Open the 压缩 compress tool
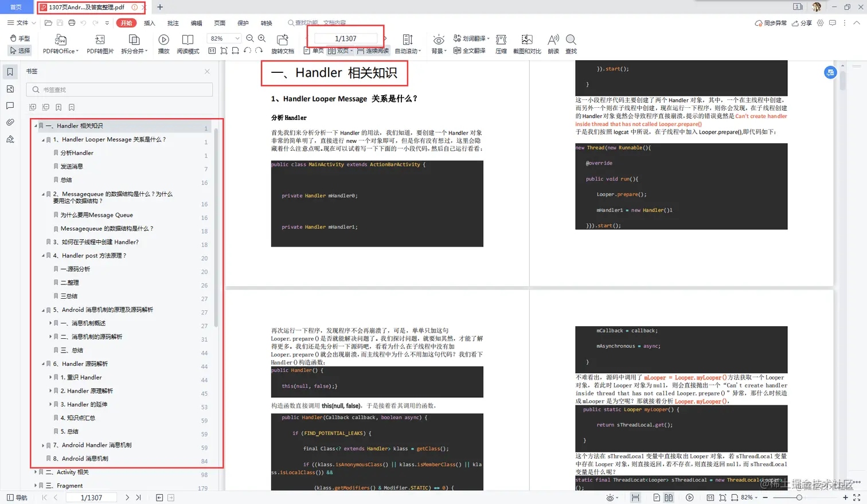This screenshot has width=867, height=504. coord(501,44)
